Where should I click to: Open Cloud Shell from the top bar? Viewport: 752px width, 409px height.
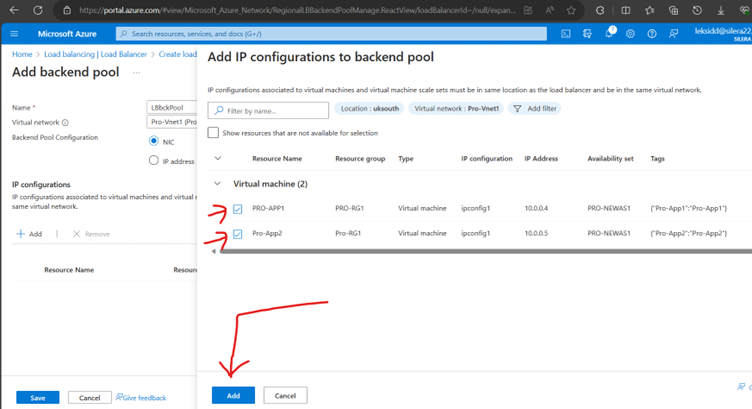pyautogui.click(x=566, y=33)
